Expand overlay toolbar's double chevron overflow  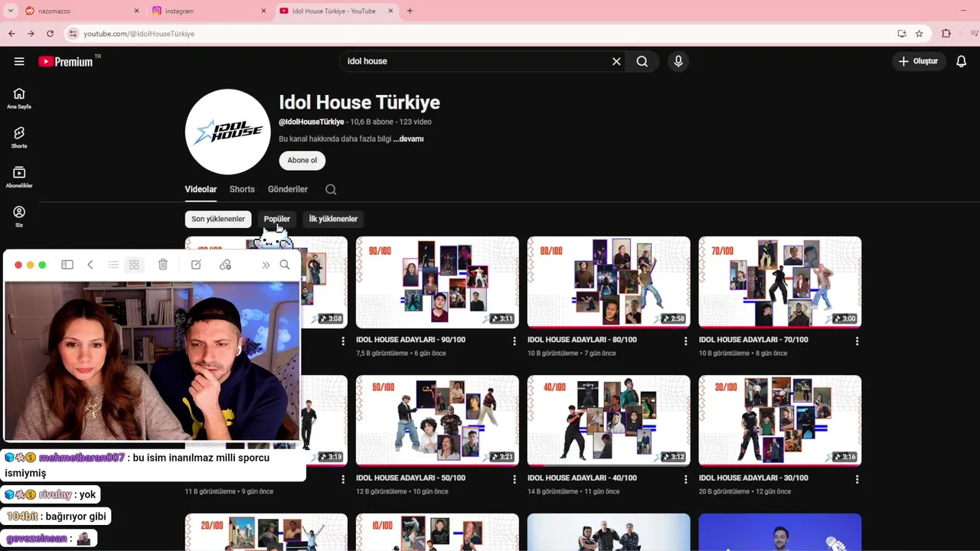266,265
